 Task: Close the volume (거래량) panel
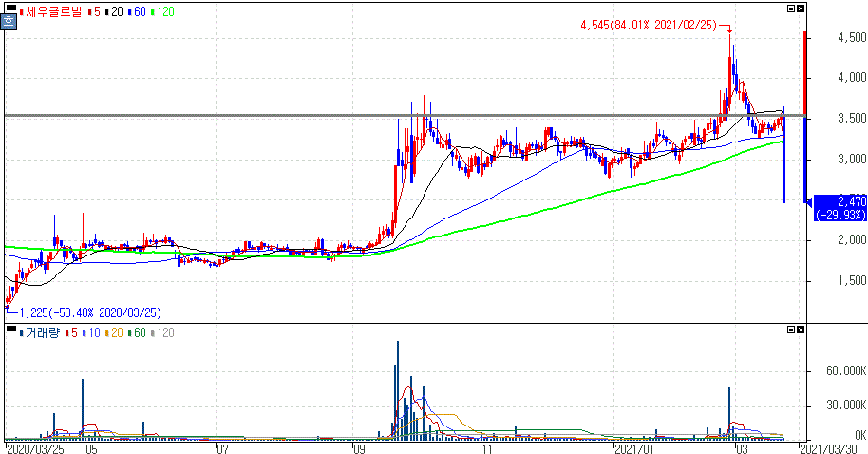pyautogui.click(x=801, y=330)
